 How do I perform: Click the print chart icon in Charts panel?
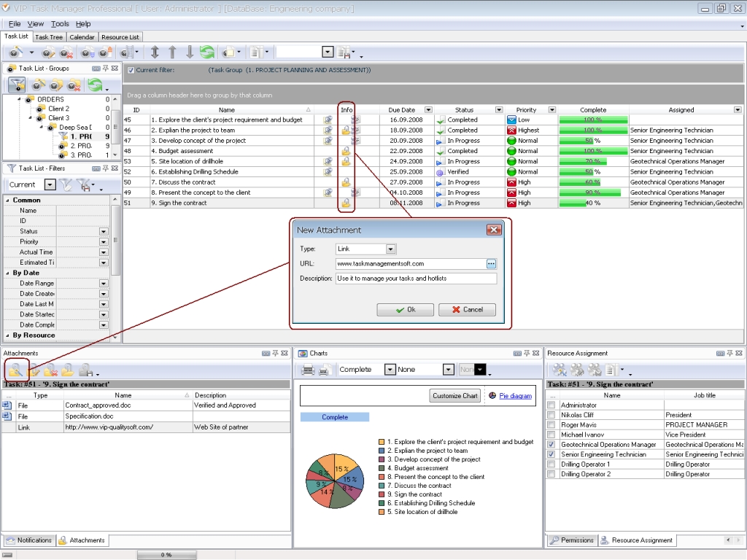pyautogui.click(x=309, y=370)
